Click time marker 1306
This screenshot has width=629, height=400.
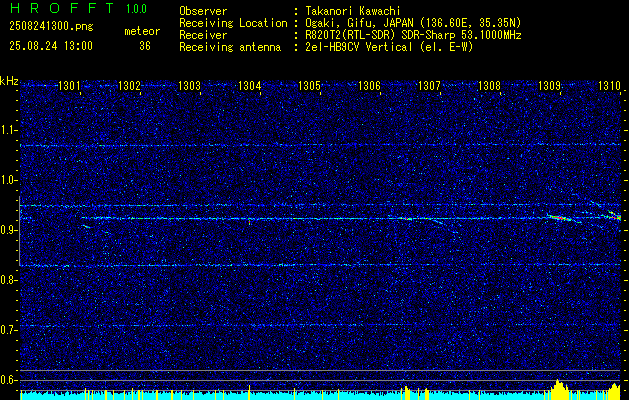coord(369,85)
